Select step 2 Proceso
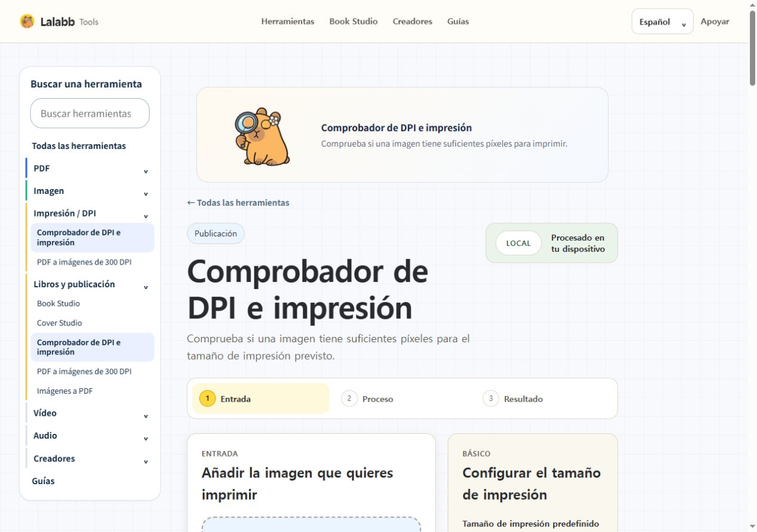 point(367,399)
